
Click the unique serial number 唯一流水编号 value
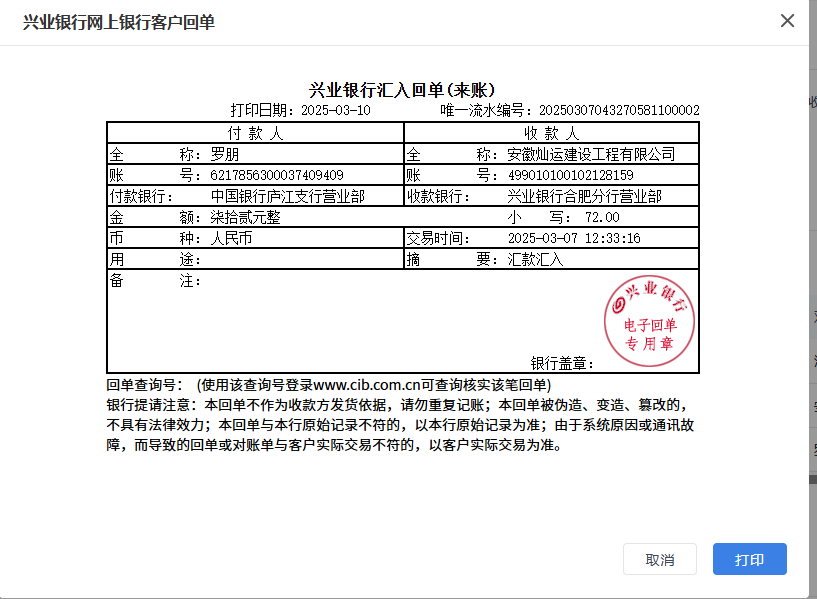click(x=619, y=111)
